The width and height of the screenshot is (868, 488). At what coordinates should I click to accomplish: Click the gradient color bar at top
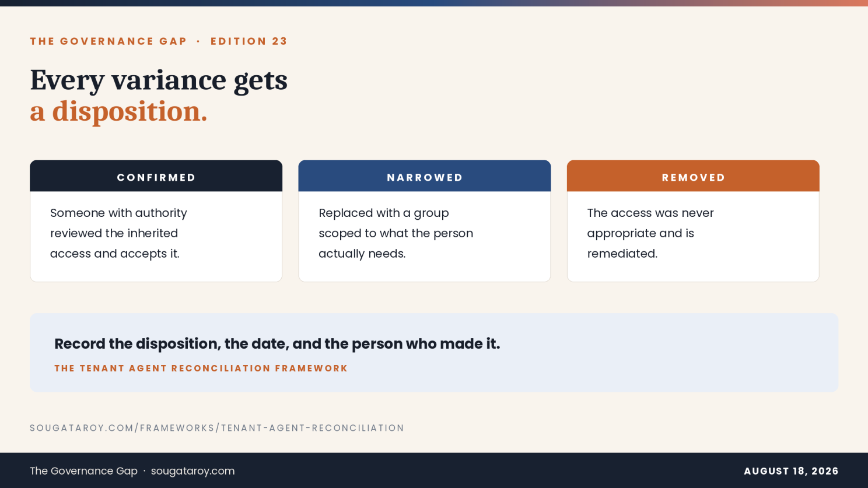tap(434, 3)
